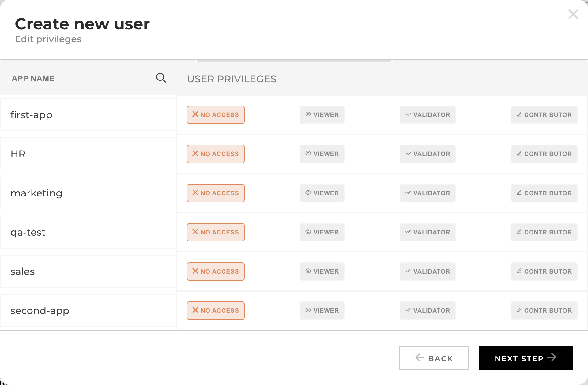Click the eye icon on second-app's Viewer option
This screenshot has height=385, width=588.
(307, 310)
